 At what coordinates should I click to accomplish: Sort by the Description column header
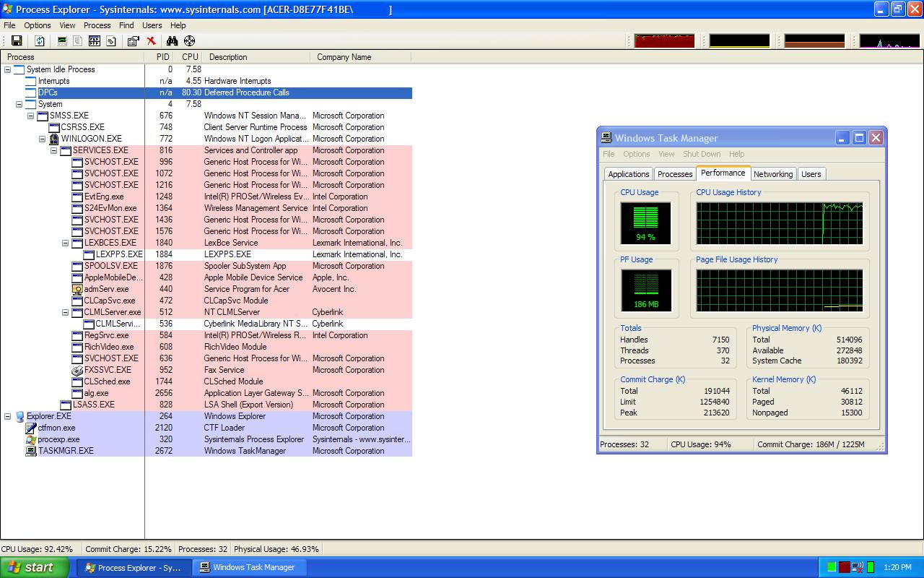(256, 57)
